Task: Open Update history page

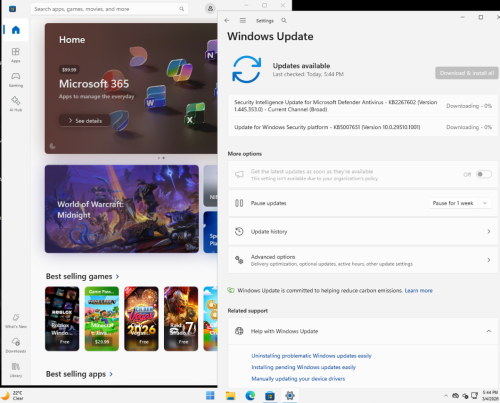Action: (x=363, y=231)
